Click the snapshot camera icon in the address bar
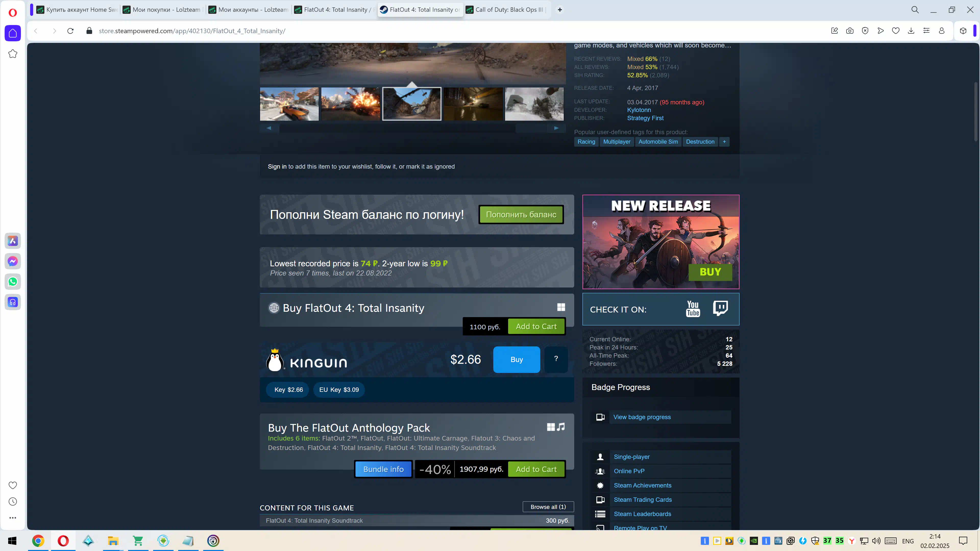This screenshot has height=551, width=980. (x=850, y=31)
